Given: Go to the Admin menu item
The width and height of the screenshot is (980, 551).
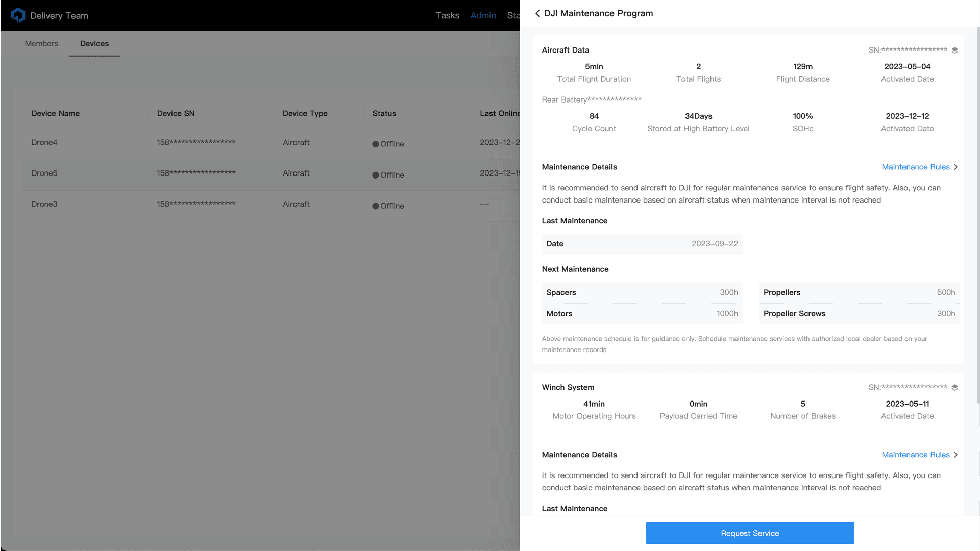Looking at the screenshot, I should 483,16.
